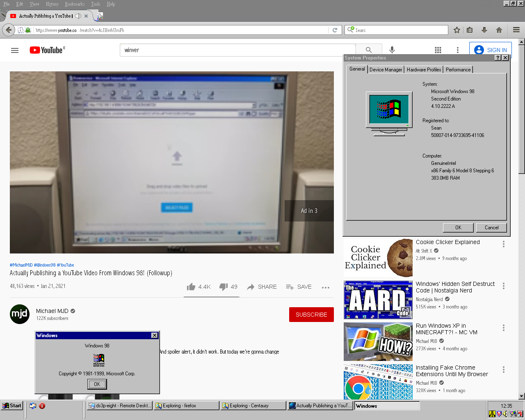Click the browser address bar URL
The width and height of the screenshot is (525, 420).
(x=180, y=30)
